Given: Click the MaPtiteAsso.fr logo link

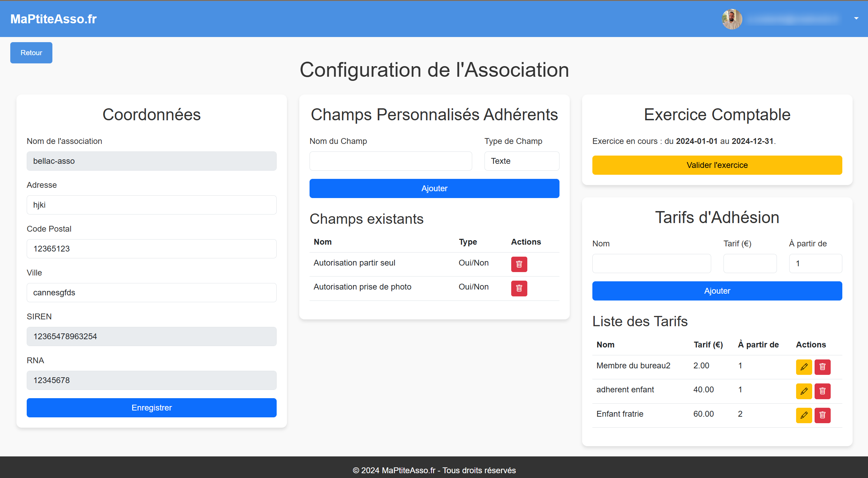Looking at the screenshot, I should [53, 19].
